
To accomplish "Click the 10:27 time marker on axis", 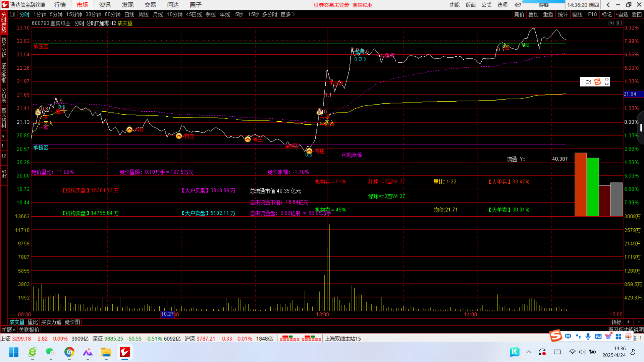I will pos(167,314).
